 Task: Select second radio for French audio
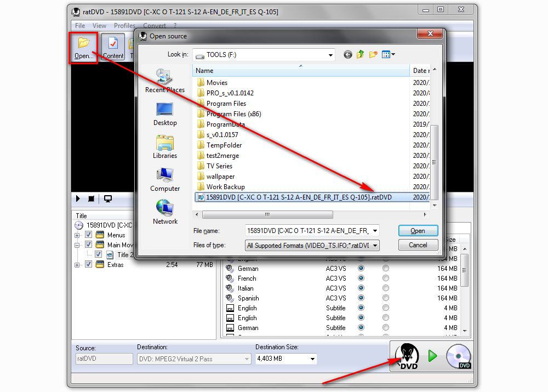tap(385, 278)
